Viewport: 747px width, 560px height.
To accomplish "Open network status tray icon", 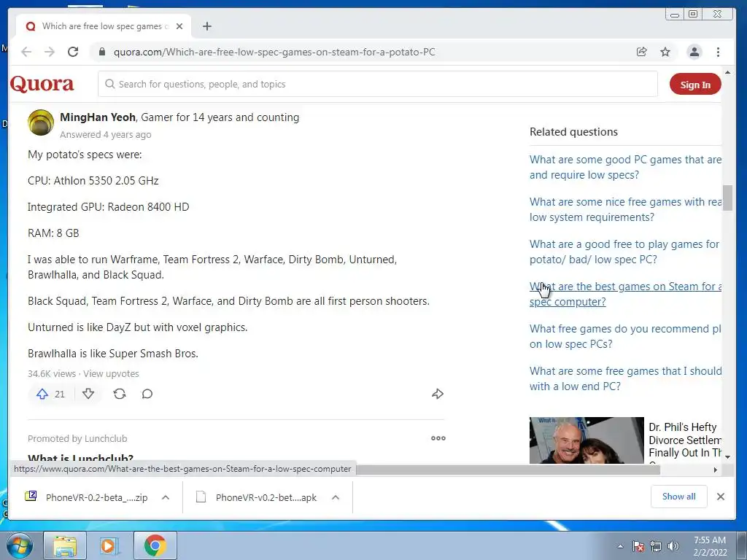I will click(x=656, y=546).
